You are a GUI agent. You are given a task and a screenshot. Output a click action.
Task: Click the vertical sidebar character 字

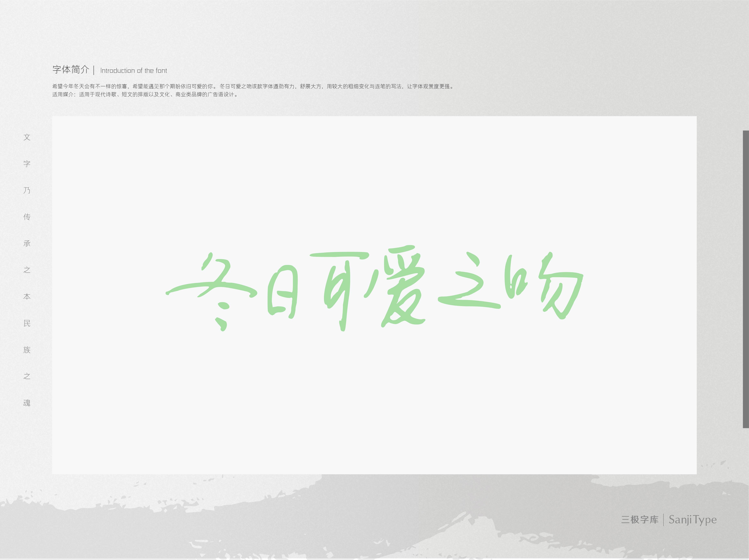27,164
